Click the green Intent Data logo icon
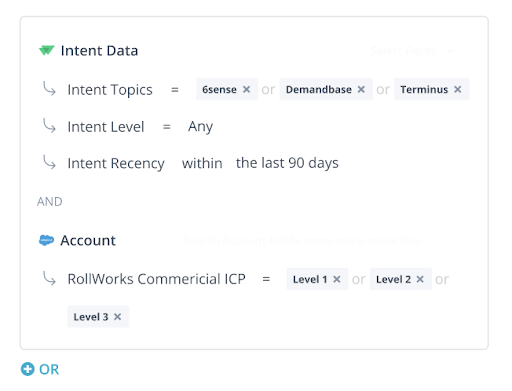Viewport: 512px width, 391px height. (46, 50)
